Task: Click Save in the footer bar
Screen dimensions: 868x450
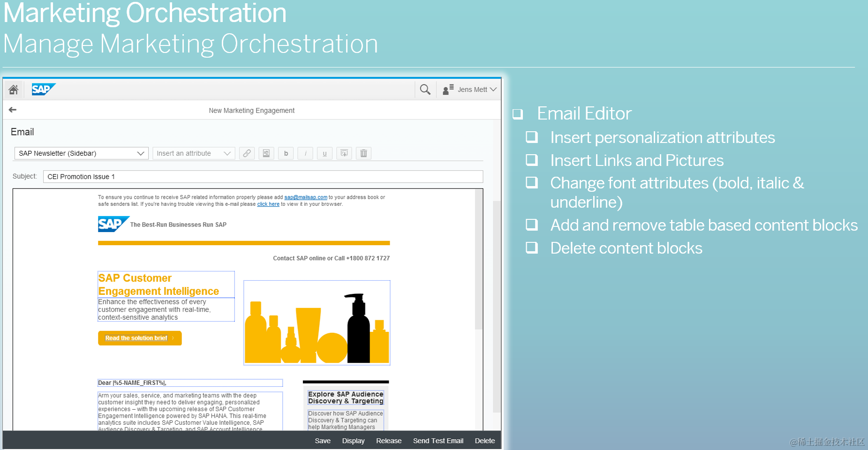Action: tap(323, 441)
